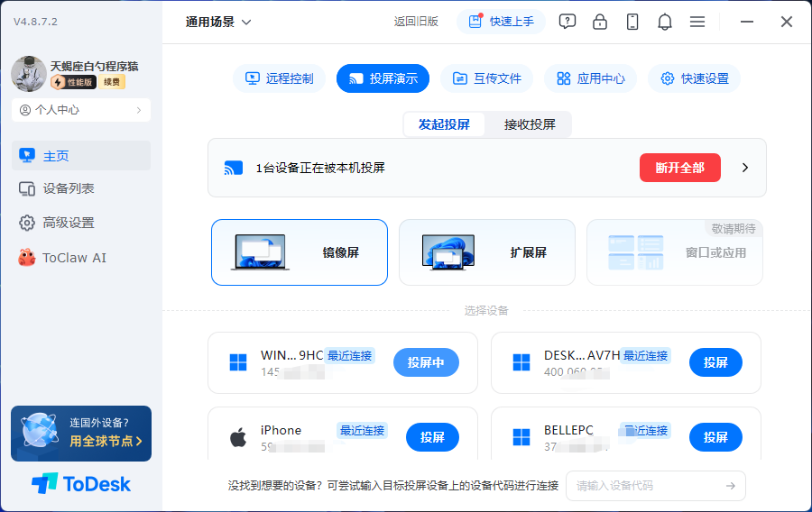
Task: Click the 投屏中 button for WIN...9HC
Action: (426, 362)
